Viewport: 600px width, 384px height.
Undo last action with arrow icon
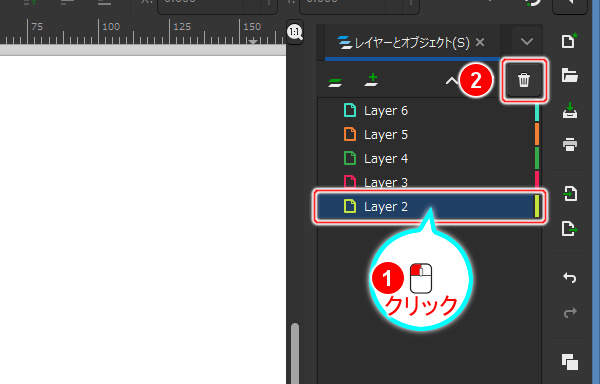point(570,278)
